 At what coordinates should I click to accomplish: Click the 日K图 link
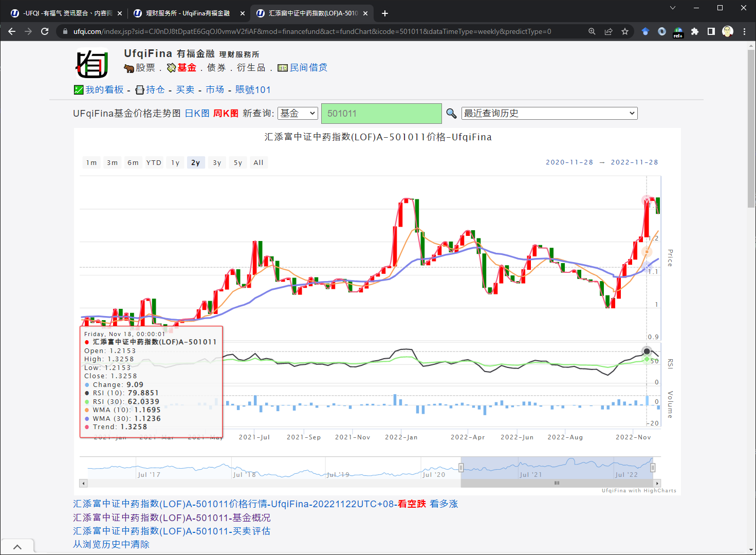point(197,114)
